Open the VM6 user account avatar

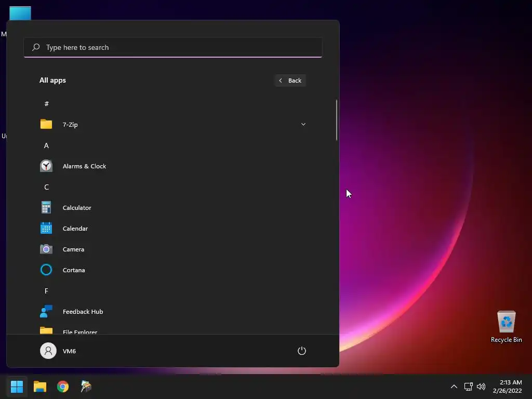[48, 351]
